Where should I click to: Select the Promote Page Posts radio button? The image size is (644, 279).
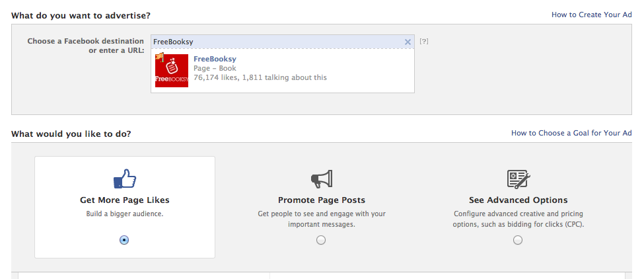click(x=321, y=240)
